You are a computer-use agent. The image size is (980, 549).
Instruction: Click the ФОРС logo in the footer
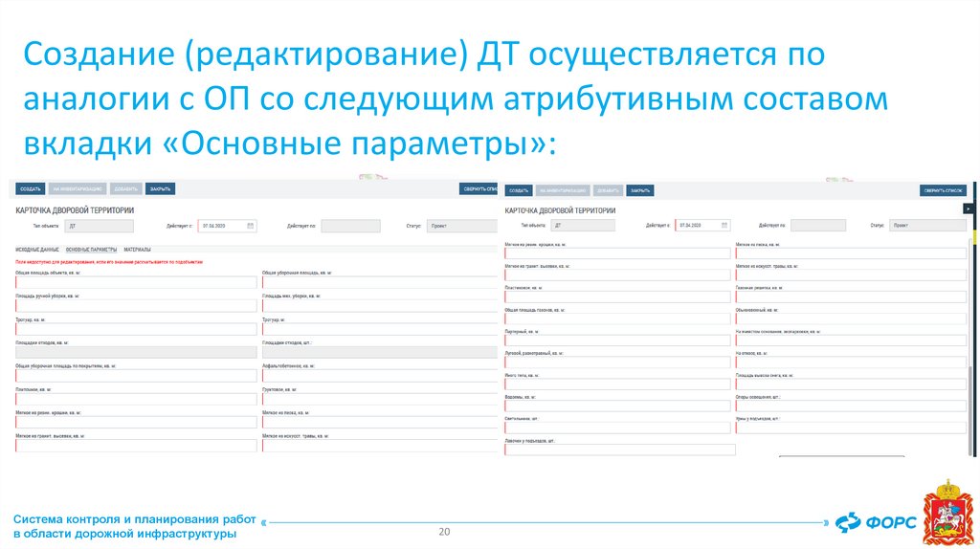coord(877,522)
